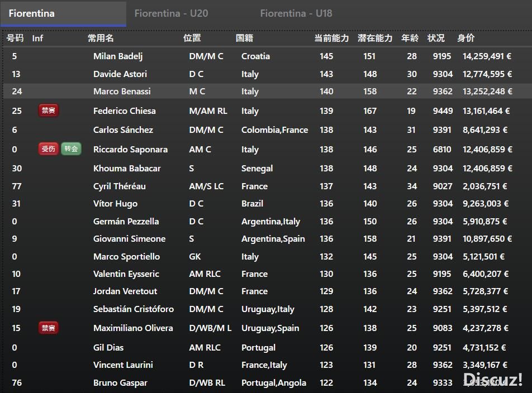Click condition value 9449 for Federico Chiesa
The width and height of the screenshot is (532, 393).
click(x=443, y=111)
